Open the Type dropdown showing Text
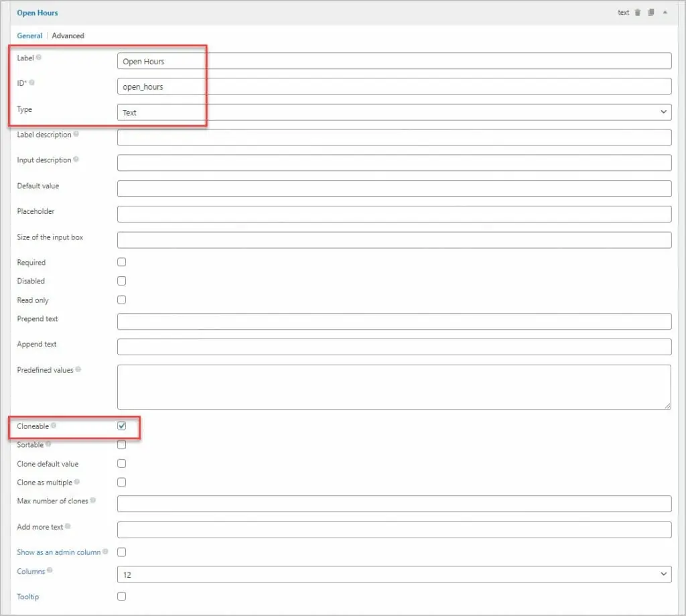Viewport: 686px width, 616px height. click(x=394, y=112)
